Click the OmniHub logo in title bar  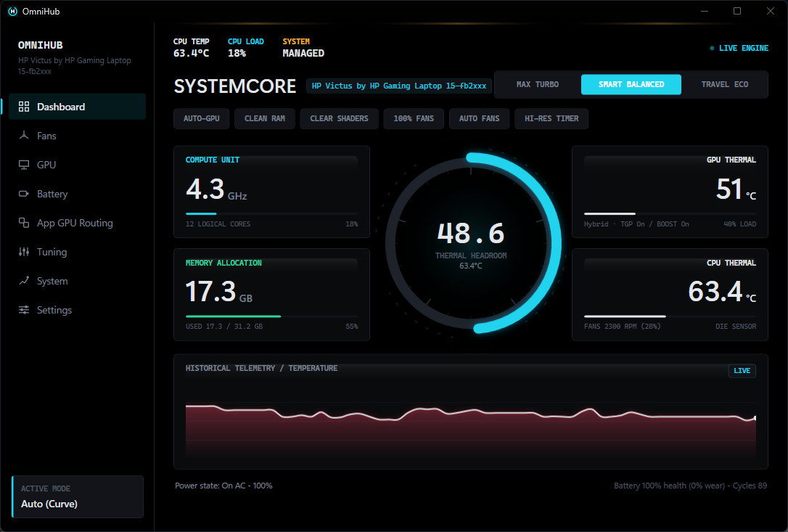[12, 11]
